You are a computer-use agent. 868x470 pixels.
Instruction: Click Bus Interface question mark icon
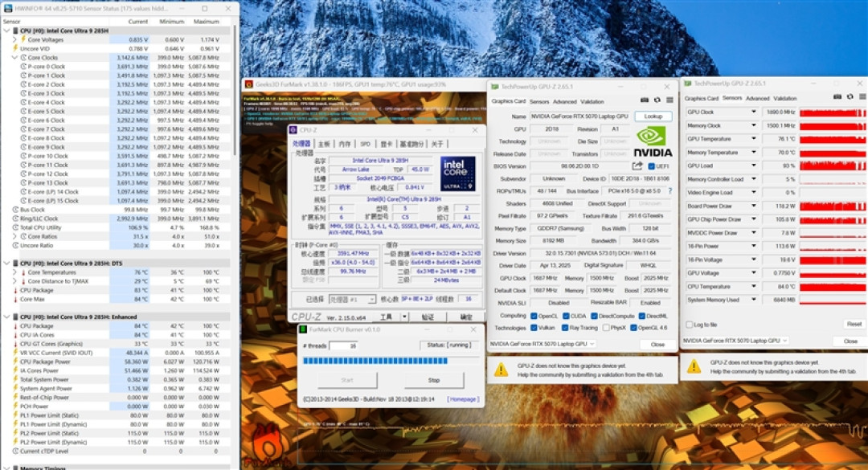(x=669, y=191)
